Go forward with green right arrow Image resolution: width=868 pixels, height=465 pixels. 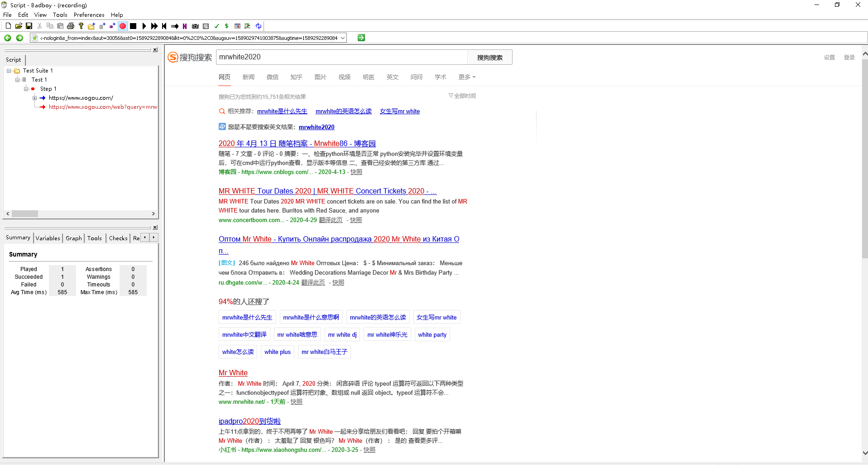(x=19, y=38)
